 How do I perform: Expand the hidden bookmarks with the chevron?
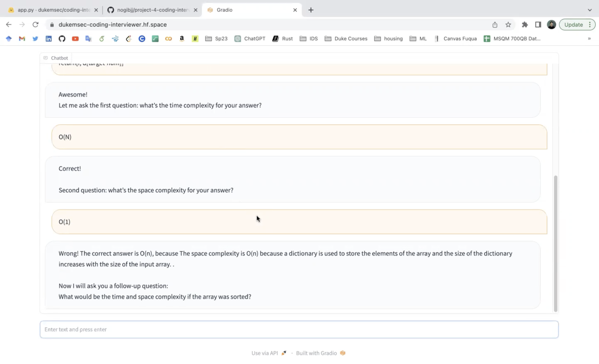pyautogui.click(x=589, y=38)
